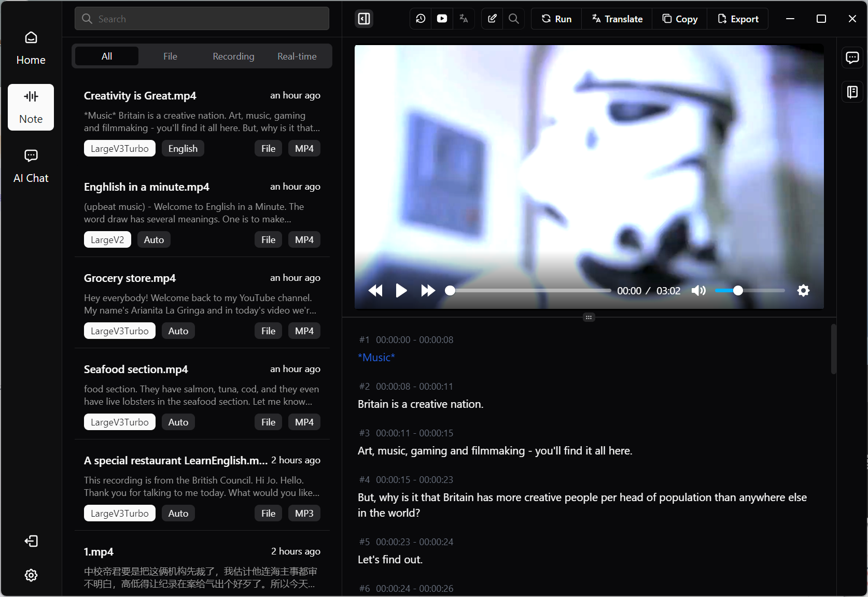Open the history clock icon
Viewport: 868px width, 597px height.
(x=421, y=19)
